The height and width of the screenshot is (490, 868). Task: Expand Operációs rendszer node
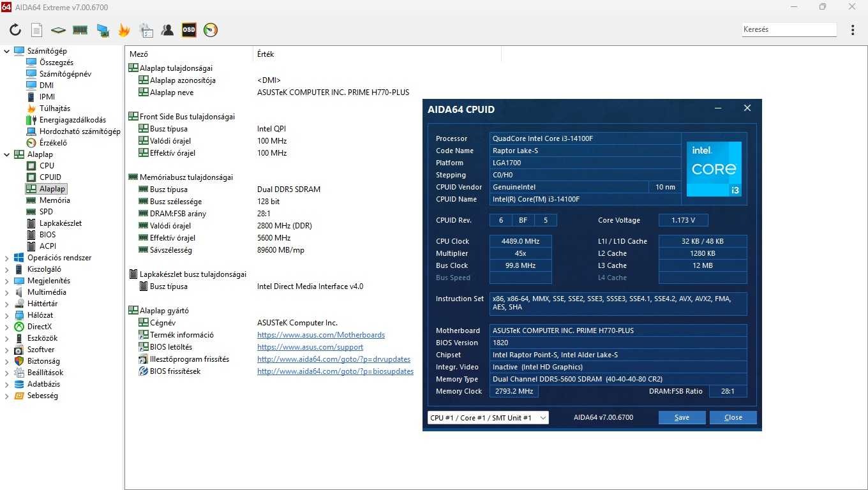pos(7,258)
